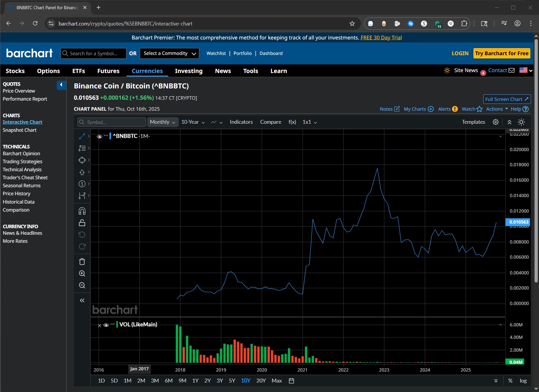Open the Futures menu
This screenshot has width=539, height=392.
tap(108, 71)
